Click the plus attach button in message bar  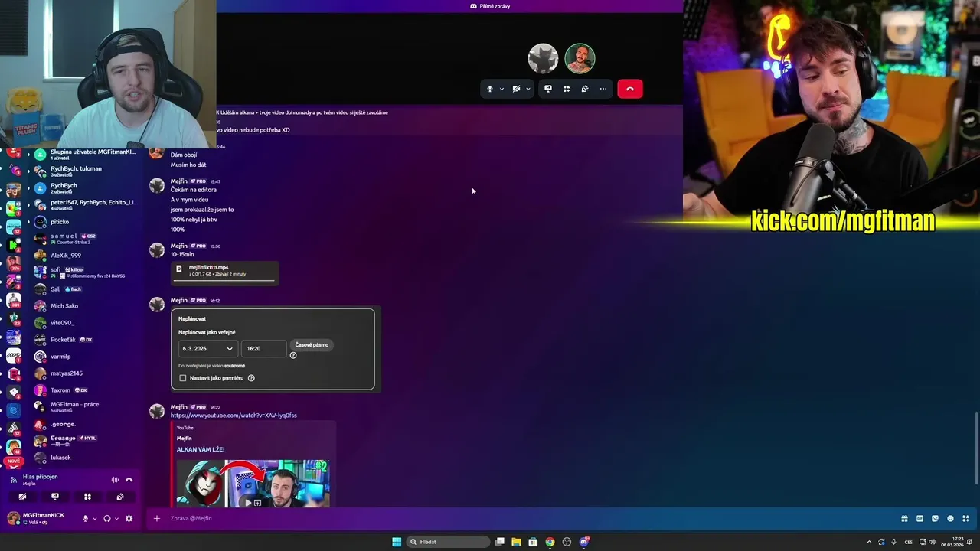[157, 518]
